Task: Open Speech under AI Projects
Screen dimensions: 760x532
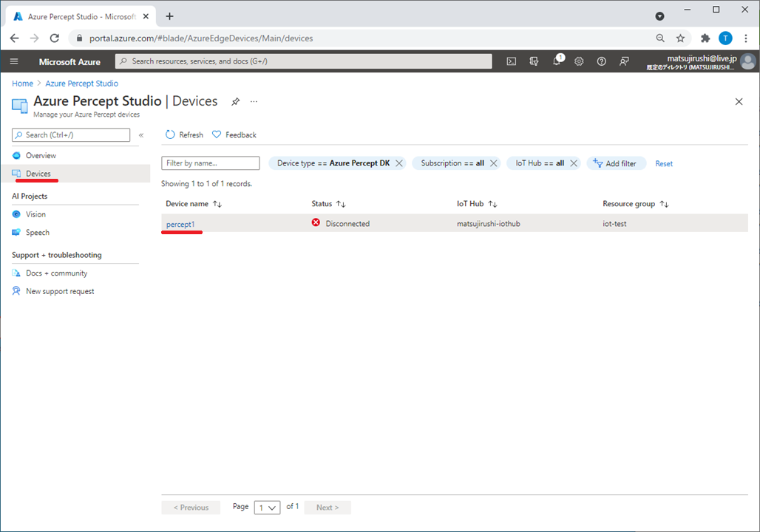Action: (37, 233)
